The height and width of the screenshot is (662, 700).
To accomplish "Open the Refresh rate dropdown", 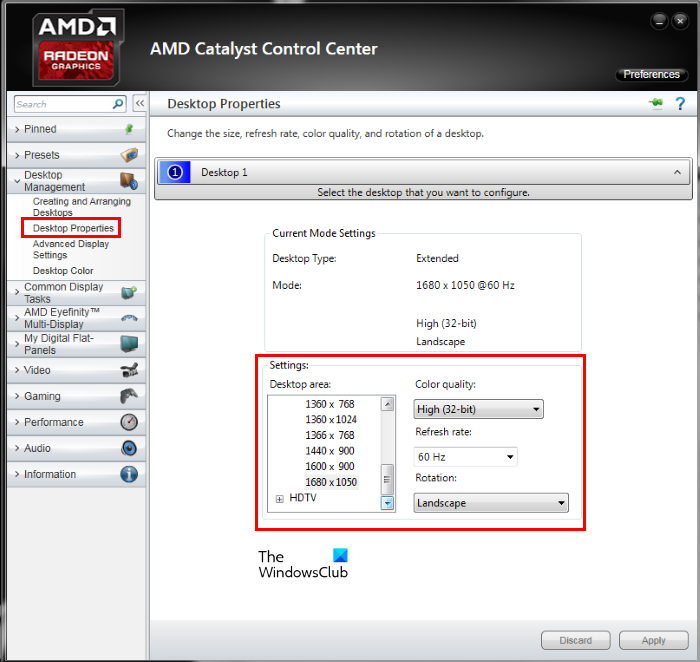I will 465,457.
